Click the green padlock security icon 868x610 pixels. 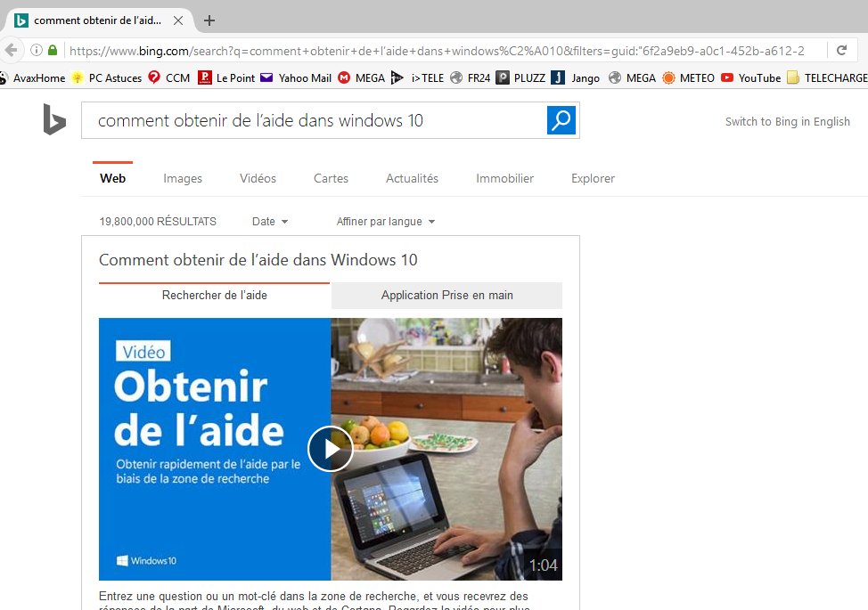[x=53, y=51]
